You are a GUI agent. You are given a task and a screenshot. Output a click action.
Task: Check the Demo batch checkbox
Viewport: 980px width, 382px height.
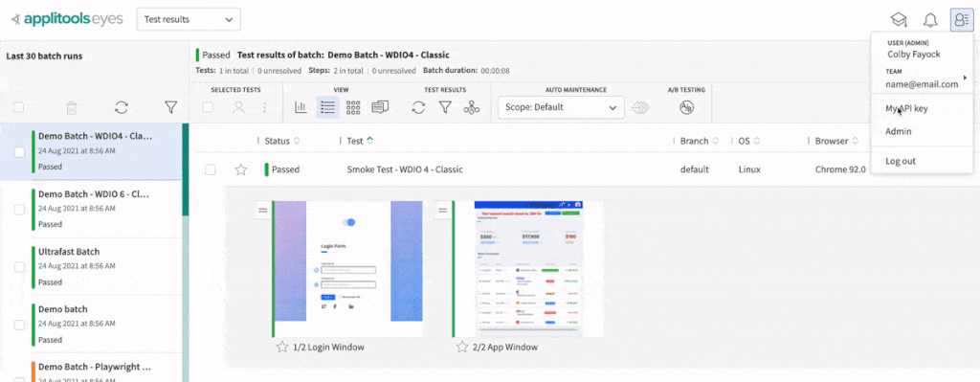(19, 325)
